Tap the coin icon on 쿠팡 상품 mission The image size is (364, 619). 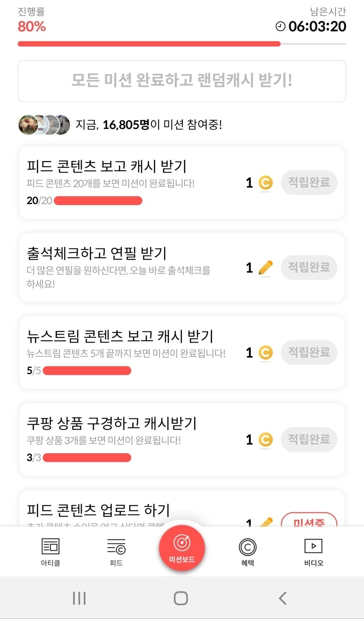point(265,439)
